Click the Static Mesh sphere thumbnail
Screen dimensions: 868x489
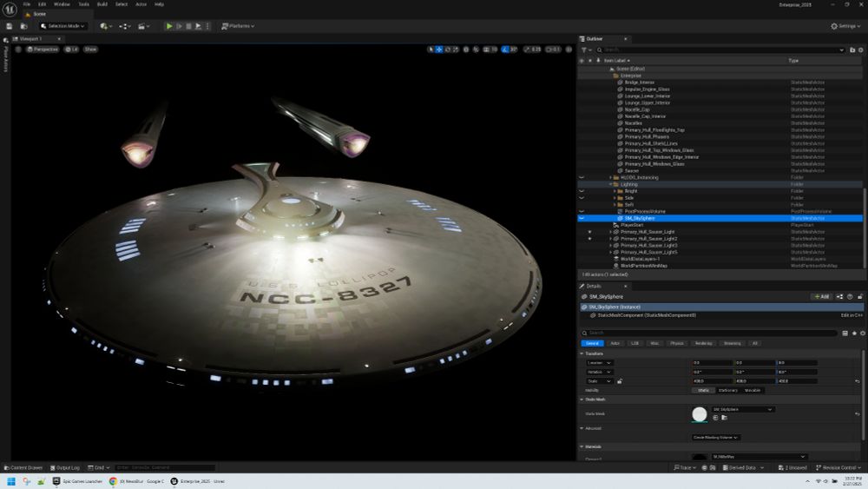pos(700,414)
